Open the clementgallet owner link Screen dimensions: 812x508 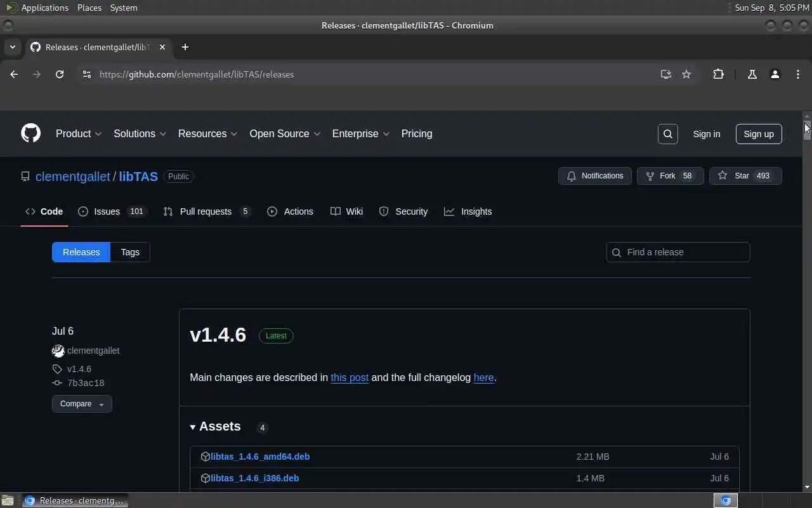(x=73, y=177)
